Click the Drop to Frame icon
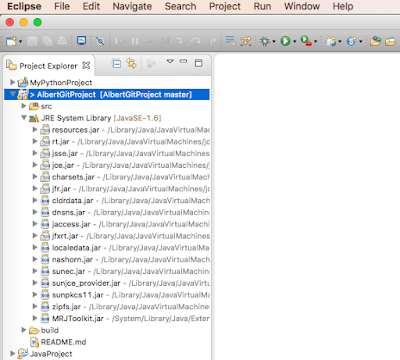This screenshot has width=400, height=360. tap(230, 41)
